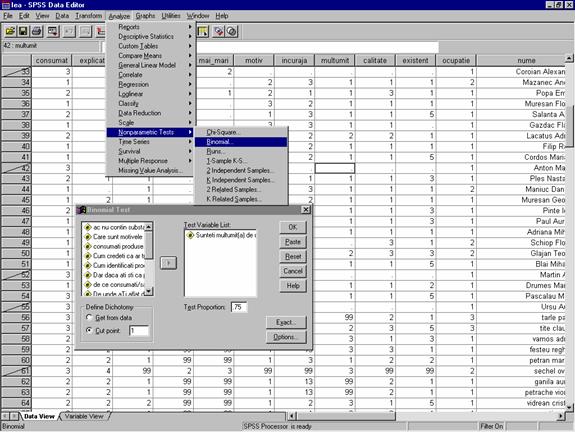Click the Cut point value field
Image resolution: width=575 pixels, height=432 pixels.
coord(139,331)
